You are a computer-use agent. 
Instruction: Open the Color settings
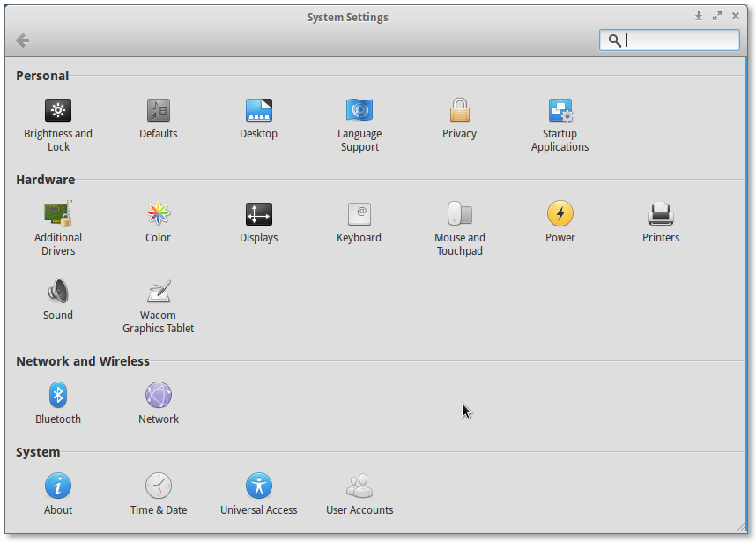click(x=158, y=213)
